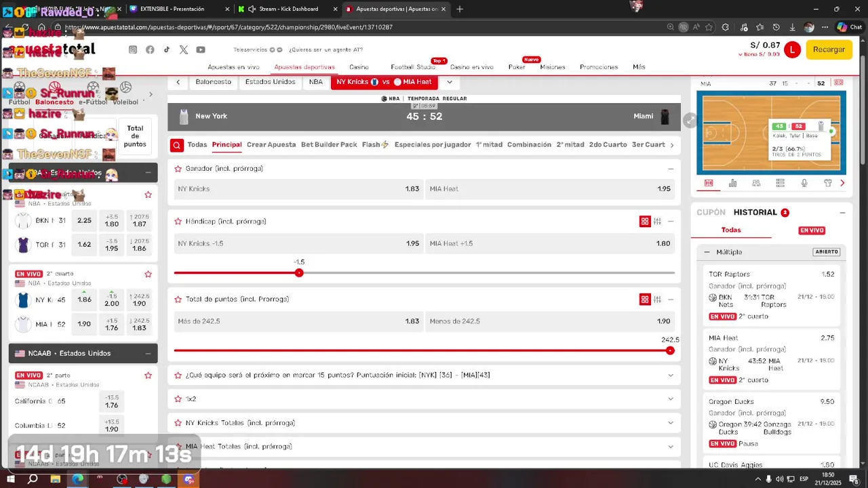868x488 pixels.
Task: Open Windows taskbar search icon
Action: [x=33, y=479]
